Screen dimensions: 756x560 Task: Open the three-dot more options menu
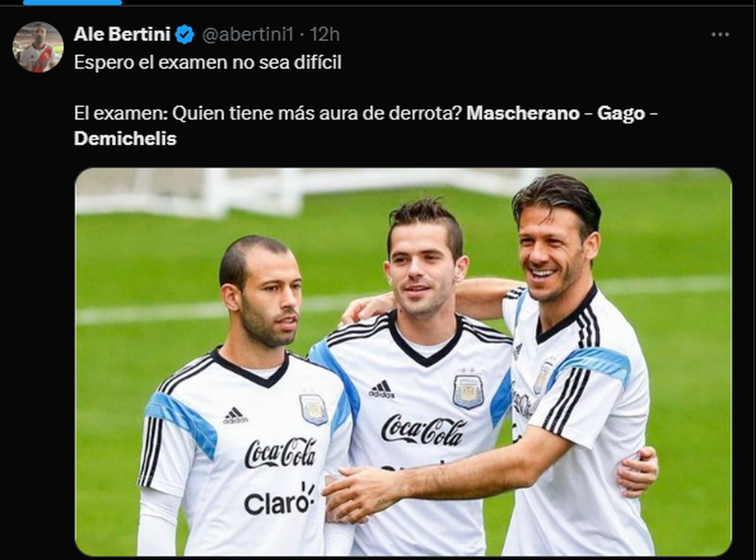(720, 35)
